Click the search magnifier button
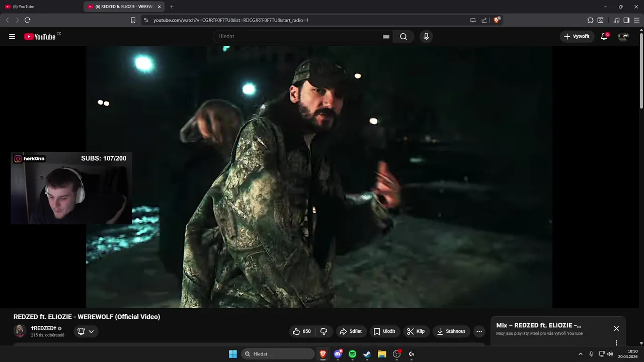The width and height of the screenshot is (644, 362). (404, 37)
